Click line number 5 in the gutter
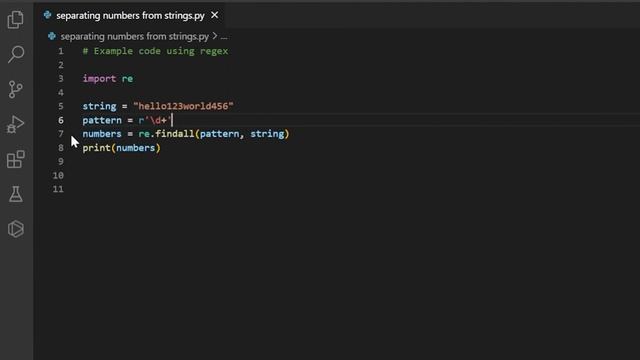Screen dimensions: 640x360 click(61, 106)
